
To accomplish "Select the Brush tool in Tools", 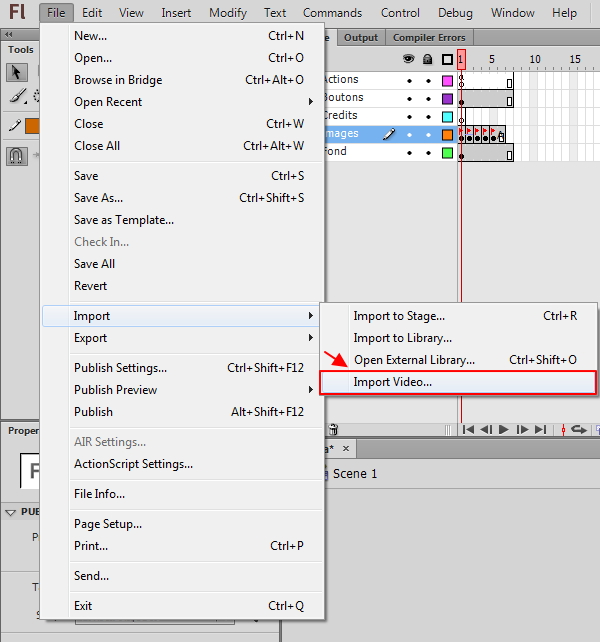I will coord(18,97).
